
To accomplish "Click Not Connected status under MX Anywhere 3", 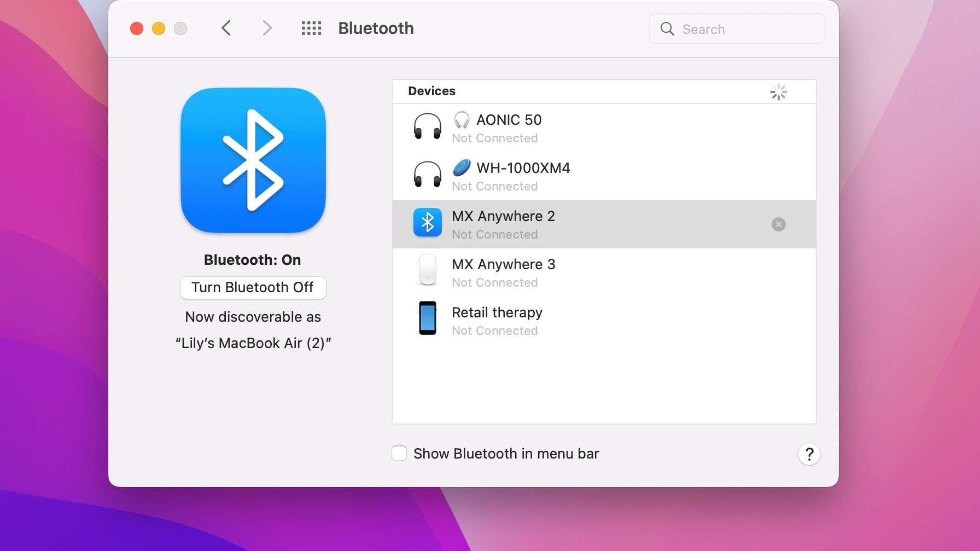I will [495, 283].
